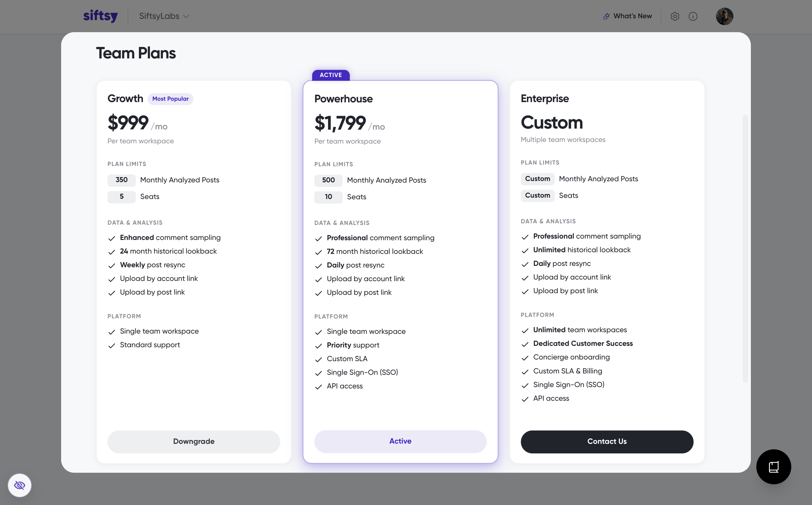Image resolution: width=812 pixels, height=505 pixels.
Task: Open the help book widget button
Action: tap(773, 467)
